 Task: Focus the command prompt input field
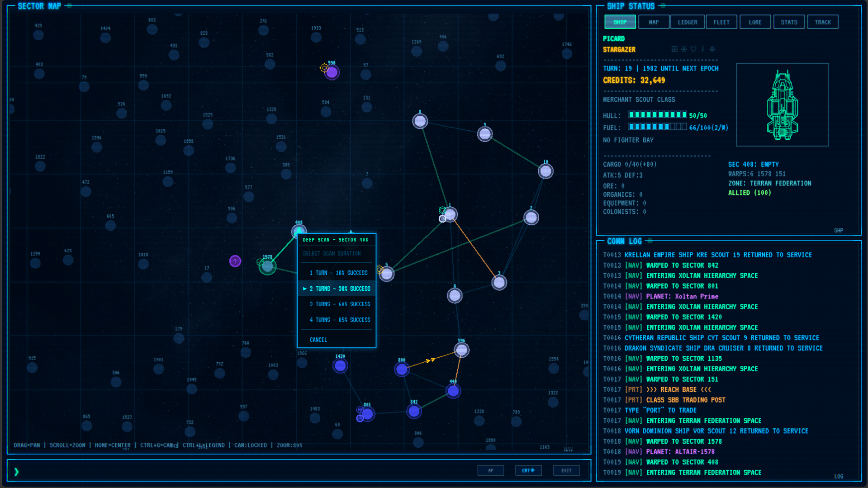(244, 471)
